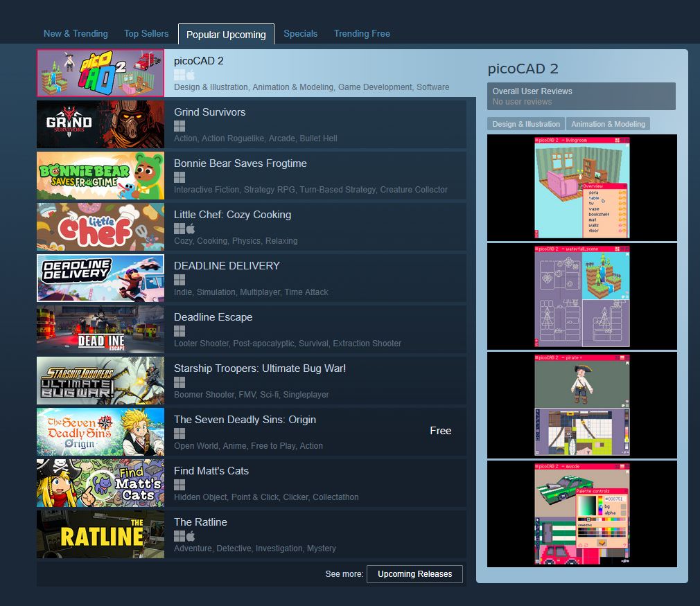This screenshot has height=606, width=700.
Task: Click the Windows icon under Deadline Escape
Action: click(x=180, y=331)
